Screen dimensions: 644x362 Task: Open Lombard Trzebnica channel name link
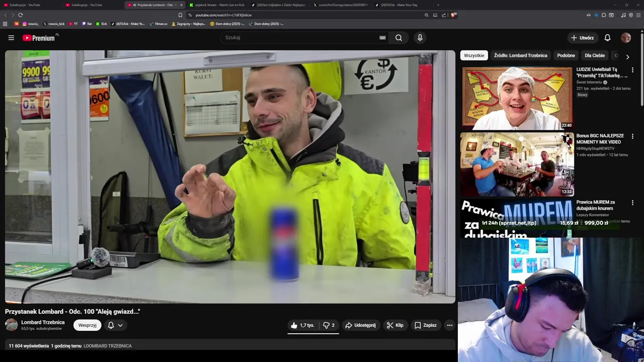43,322
